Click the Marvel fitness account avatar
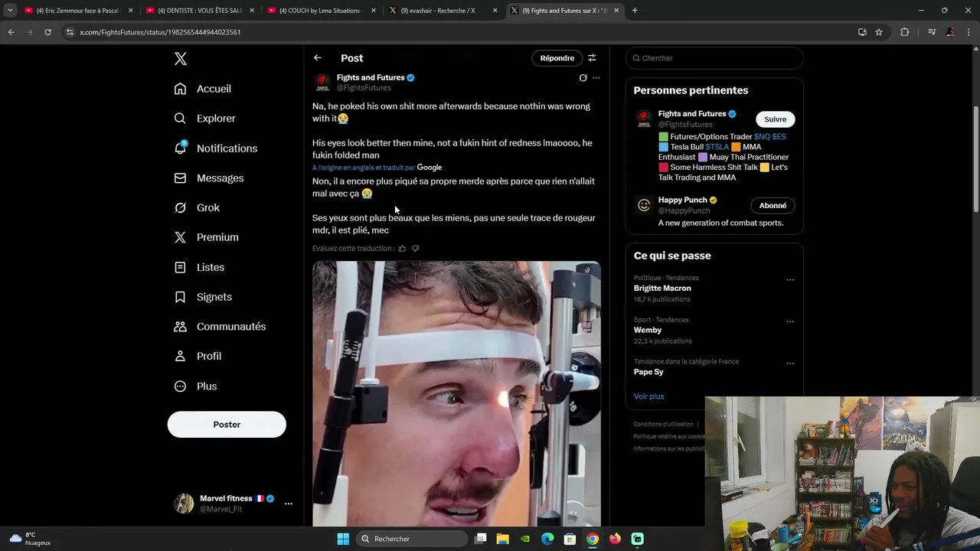980x551 pixels. (x=184, y=504)
